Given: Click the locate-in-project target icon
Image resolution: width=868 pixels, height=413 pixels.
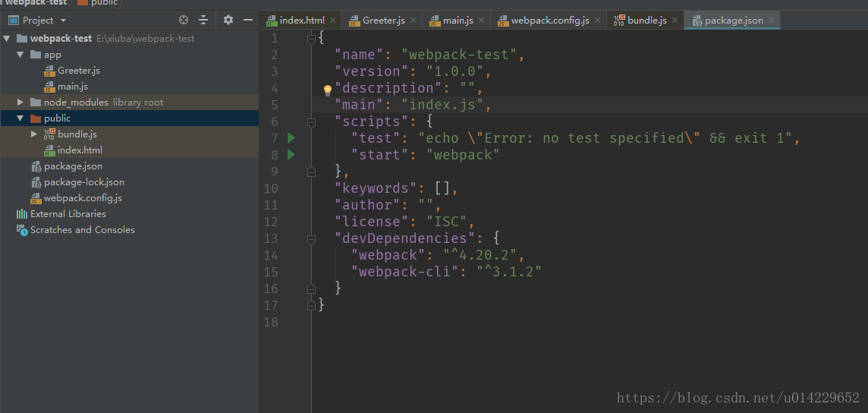Looking at the screenshot, I should [184, 20].
